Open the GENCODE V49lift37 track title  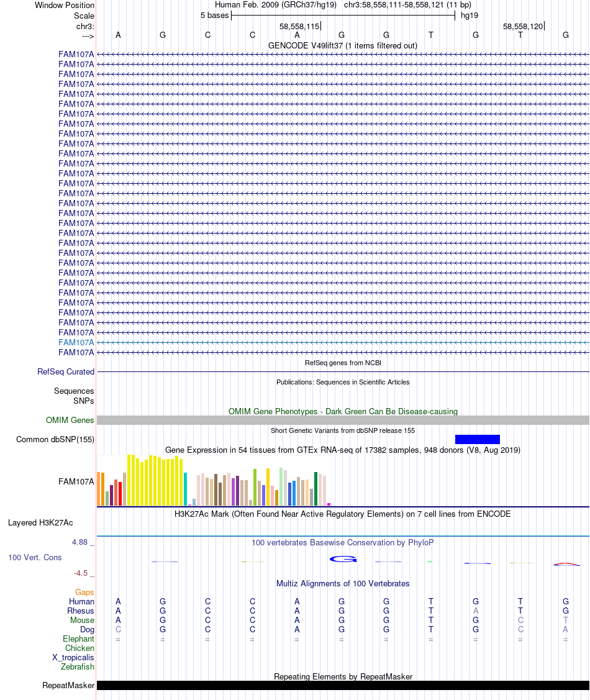coord(343,45)
